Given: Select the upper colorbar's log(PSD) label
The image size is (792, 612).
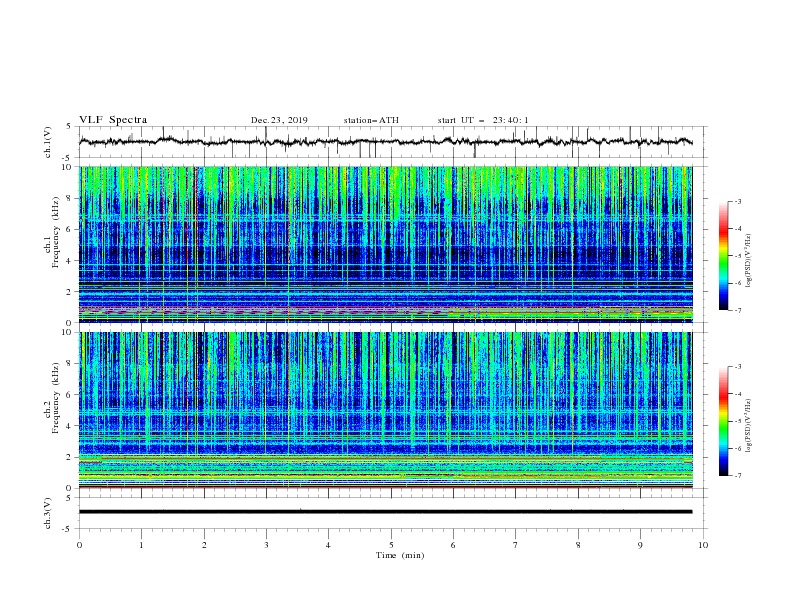Looking at the screenshot, I should coord(749,261).
